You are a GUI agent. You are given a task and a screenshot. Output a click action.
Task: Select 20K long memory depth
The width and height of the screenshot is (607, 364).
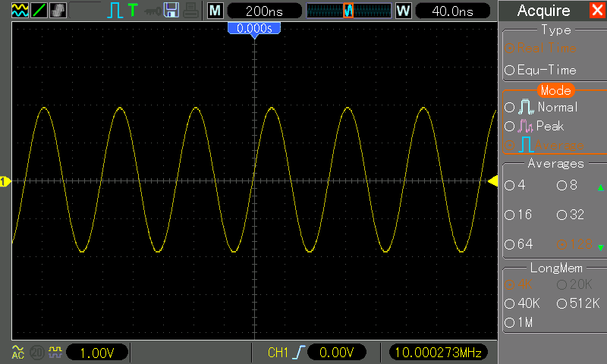click(574, 284)
